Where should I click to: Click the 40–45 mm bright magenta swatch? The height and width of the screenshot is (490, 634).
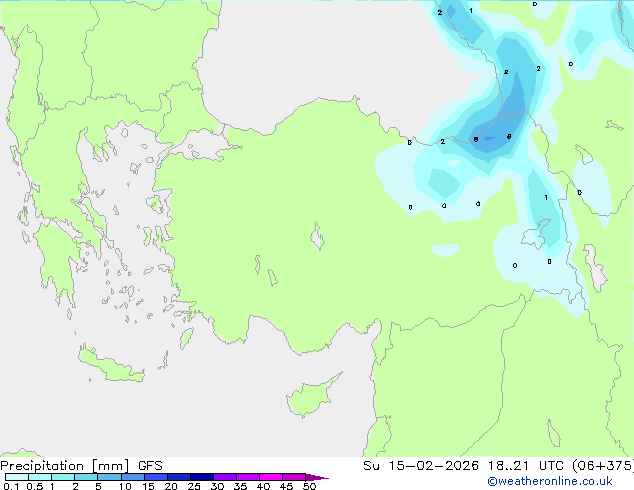[271, 477]
